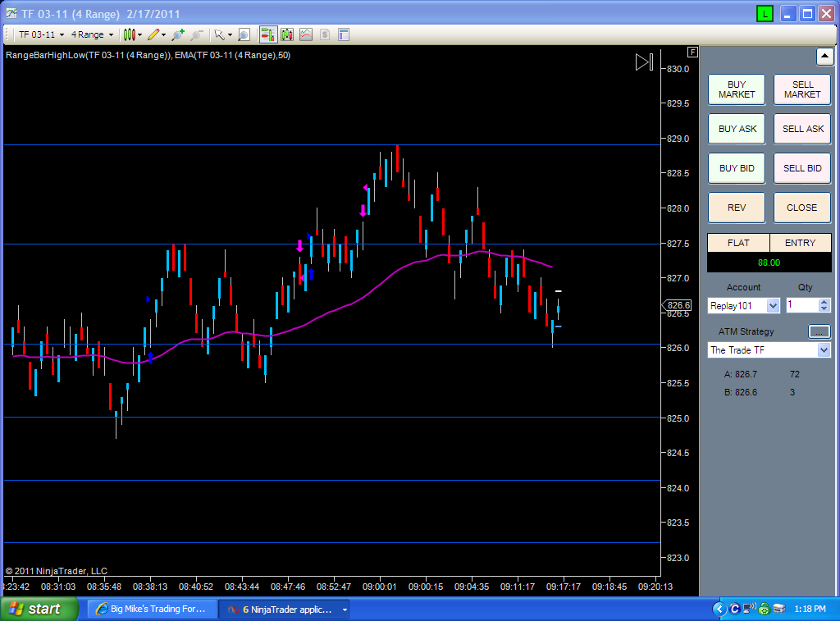Open the drawing tools dropdown arrow
Viewport: 840px width, 621px height.
[163, 34]
